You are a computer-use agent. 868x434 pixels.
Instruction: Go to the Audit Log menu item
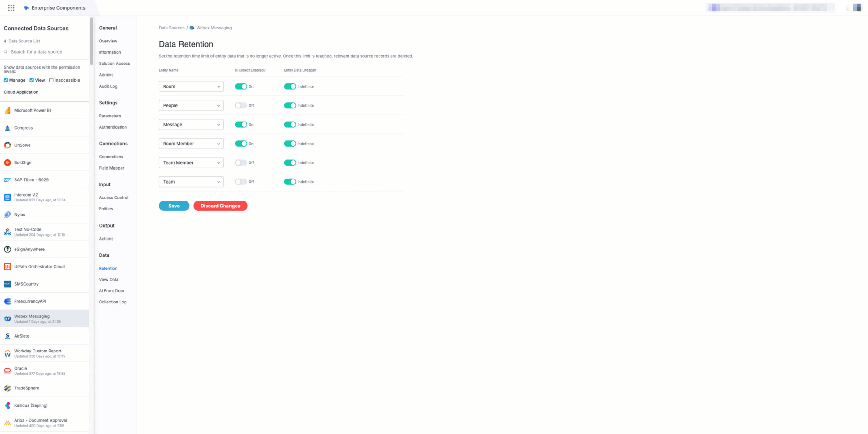[108, 86]
